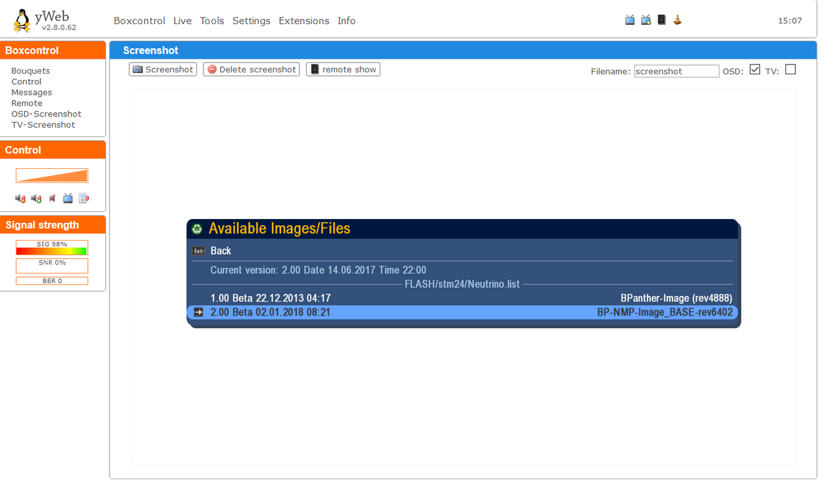Click the 15:07 clock
This screenshot has width=835, height=504.
coord(790,21)
